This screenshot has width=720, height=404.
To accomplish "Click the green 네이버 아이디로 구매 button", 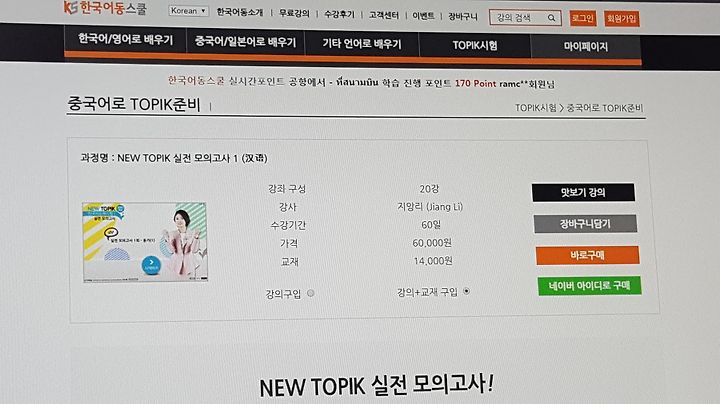I will click(x=590, y=286).
